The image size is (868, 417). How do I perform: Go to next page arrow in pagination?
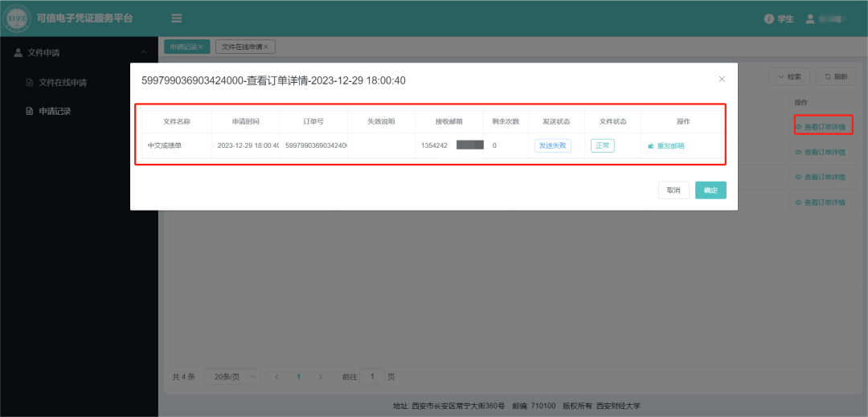coord(320,377)
